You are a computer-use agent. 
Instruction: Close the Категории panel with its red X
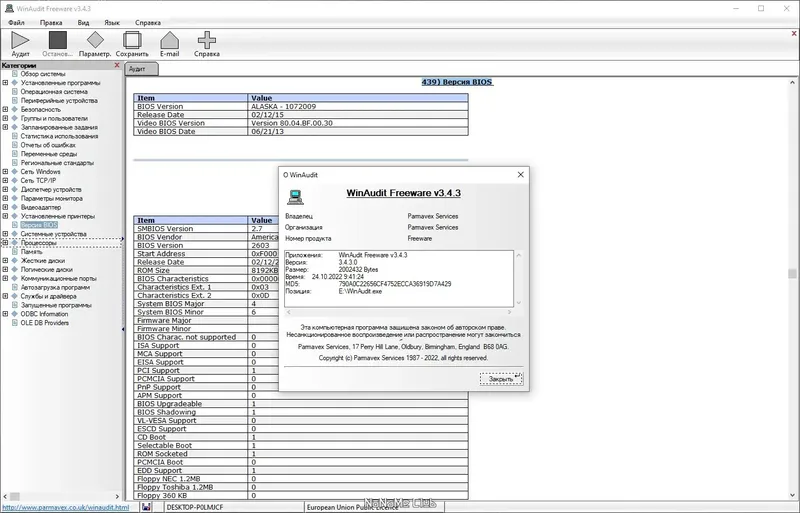pos(117,65)
